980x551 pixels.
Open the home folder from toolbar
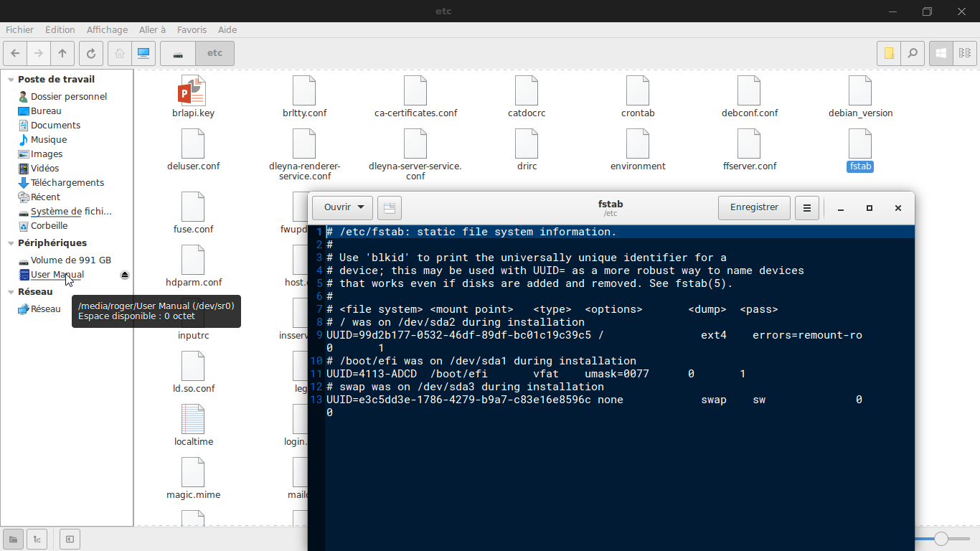pos(120,53)
